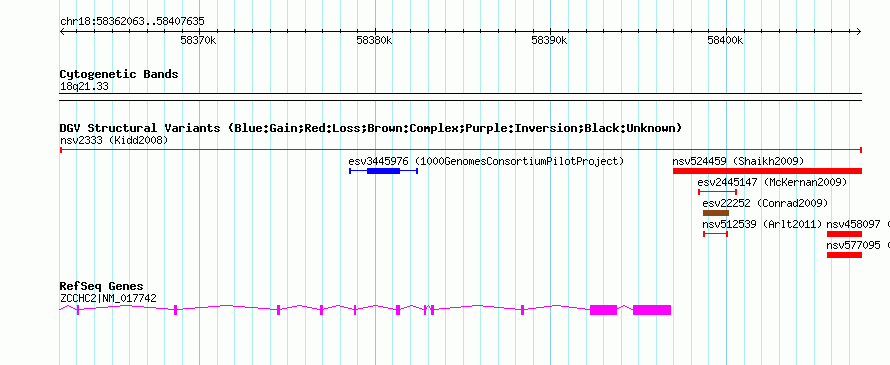Click the 18q21.33 band label
The width and height of the screenshot is (890, 365).
[x=84, y=87]
